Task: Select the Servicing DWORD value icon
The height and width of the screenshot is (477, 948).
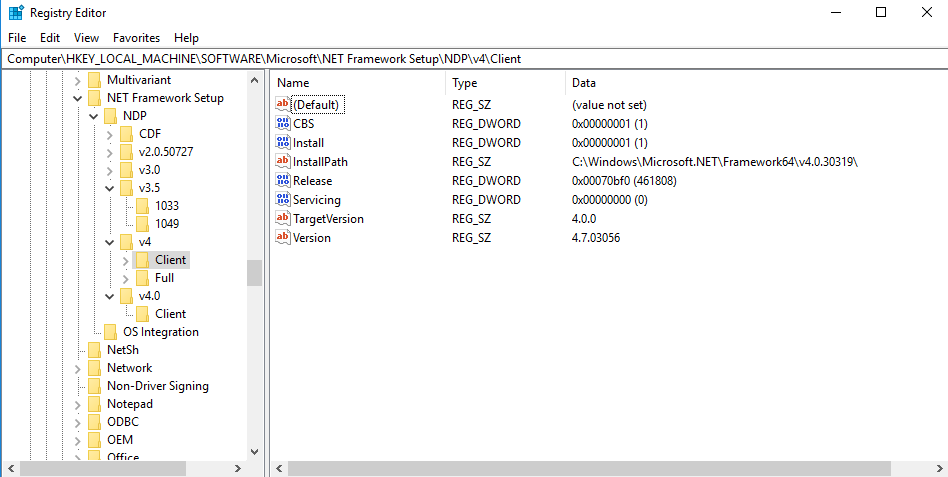Action: pyautogui.click(x=282, y=199)
